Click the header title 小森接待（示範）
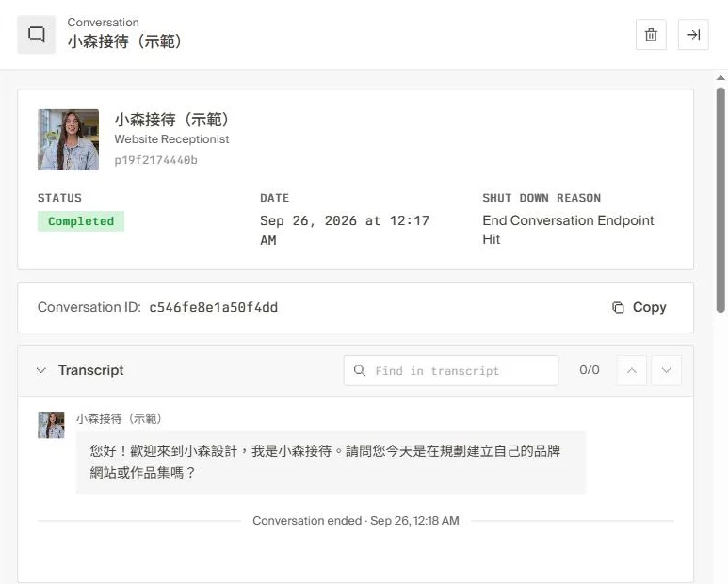This screenshot has height=584, width=728. [124, 41]
